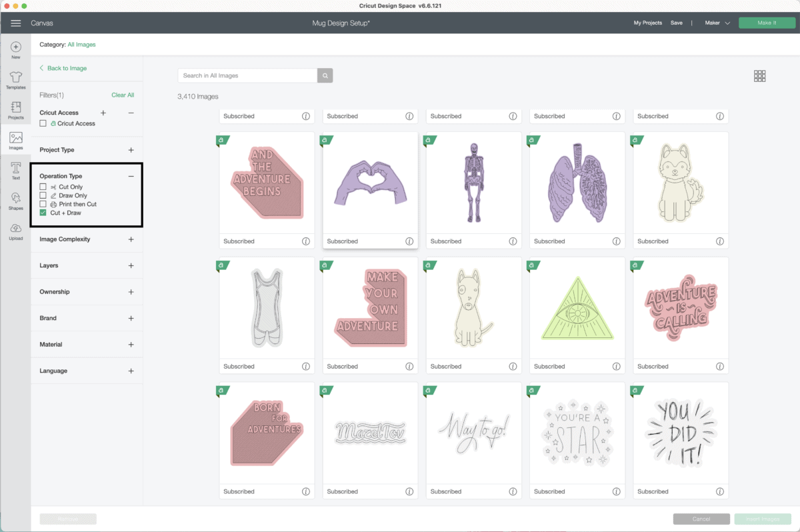The width and height of the screenshot is (800, 532).
Task: Click the Upload cloud icon
Action: tap(16, 229)
